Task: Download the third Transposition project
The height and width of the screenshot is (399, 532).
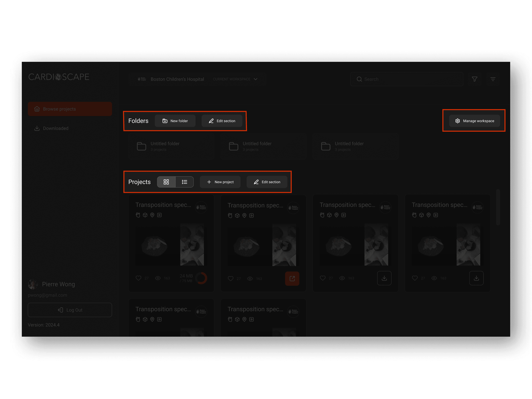Action: click(384, 278)
